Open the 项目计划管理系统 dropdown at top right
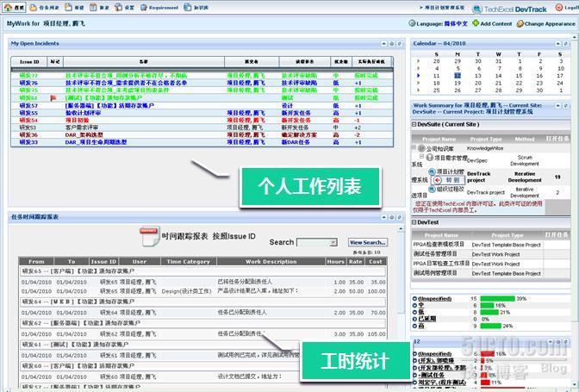The image size is (579, 392). tap(442, 8)
